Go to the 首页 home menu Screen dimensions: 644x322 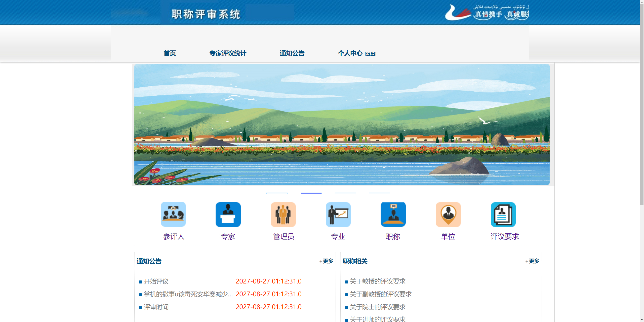click(x=170, y=53)
